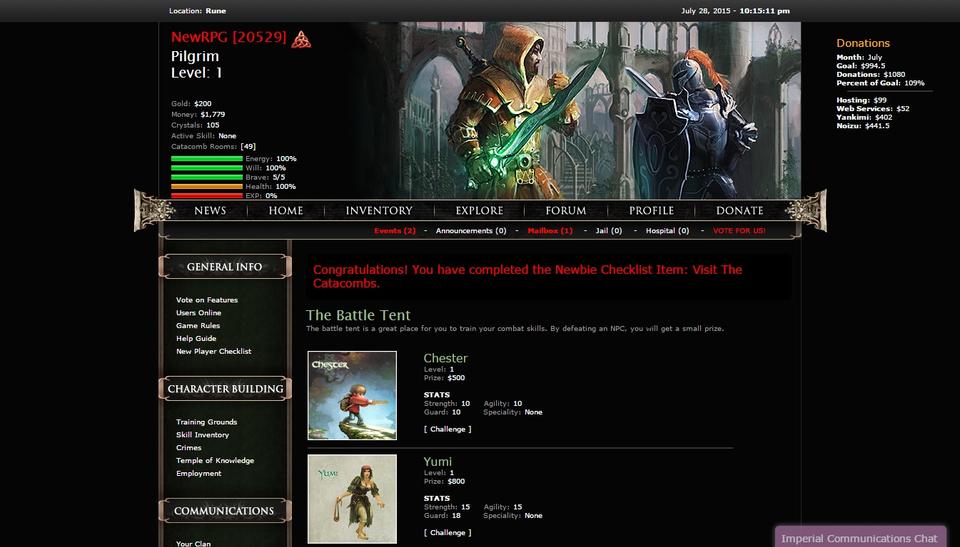The height and width of the screenshot is (547, 960).
Task: Open the New Player Checklist
Action: click(x=213, y=351)
